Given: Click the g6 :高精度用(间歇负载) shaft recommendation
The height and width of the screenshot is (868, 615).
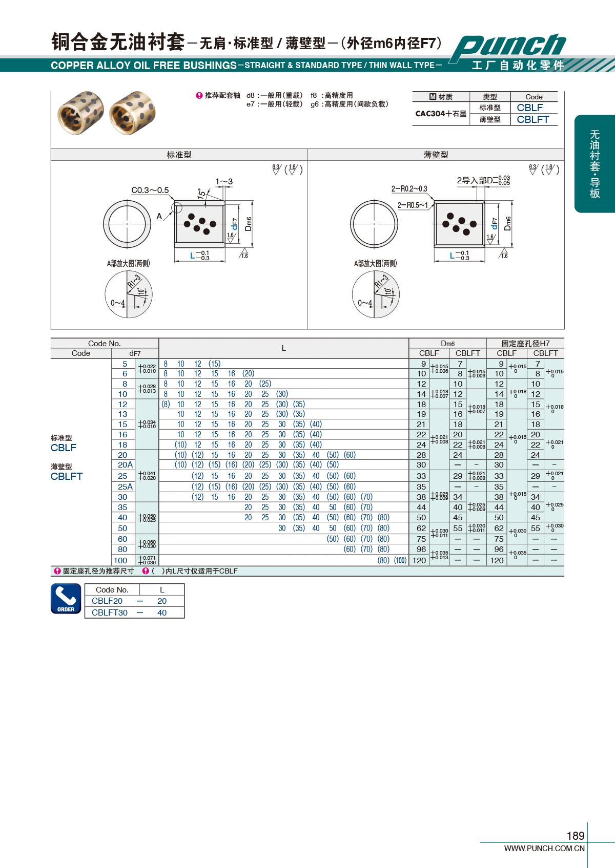Looking at the screenshot, I should pyautogui.click(x=350, y=104).
